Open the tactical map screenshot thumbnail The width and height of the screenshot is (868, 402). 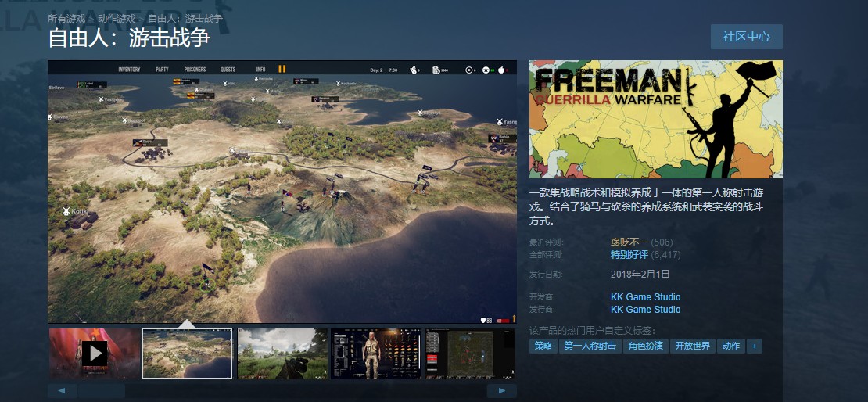coord(470,354)
